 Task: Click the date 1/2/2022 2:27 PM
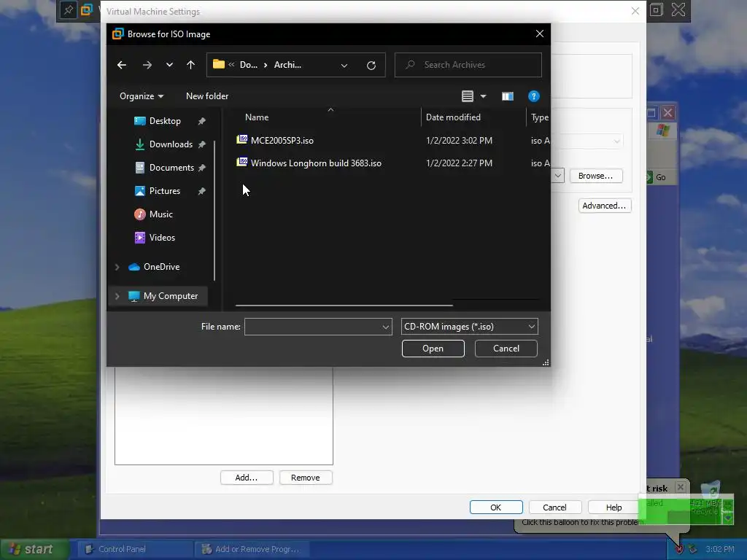point(460,163)
